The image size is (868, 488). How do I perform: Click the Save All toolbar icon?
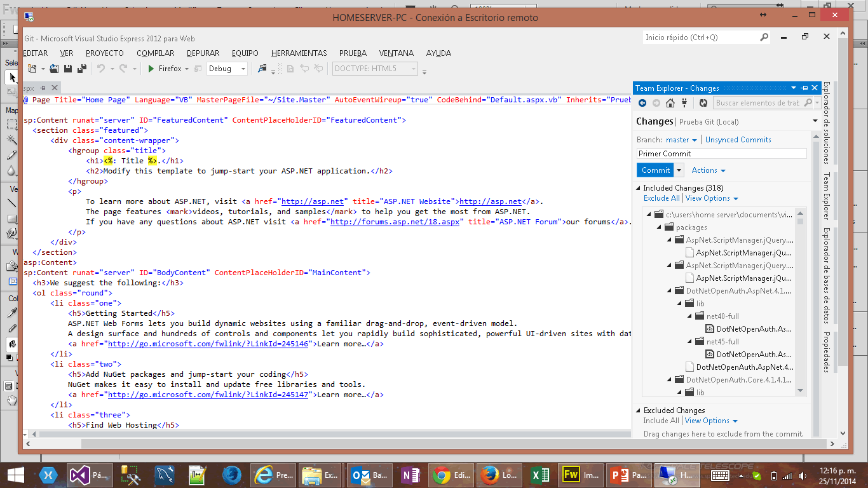[x=81, y=69]
